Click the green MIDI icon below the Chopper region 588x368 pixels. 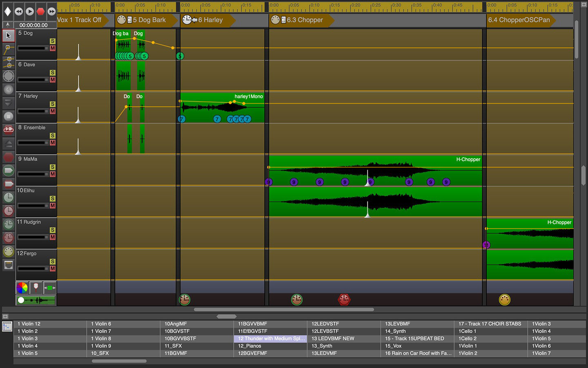click(x=297, y=299)
